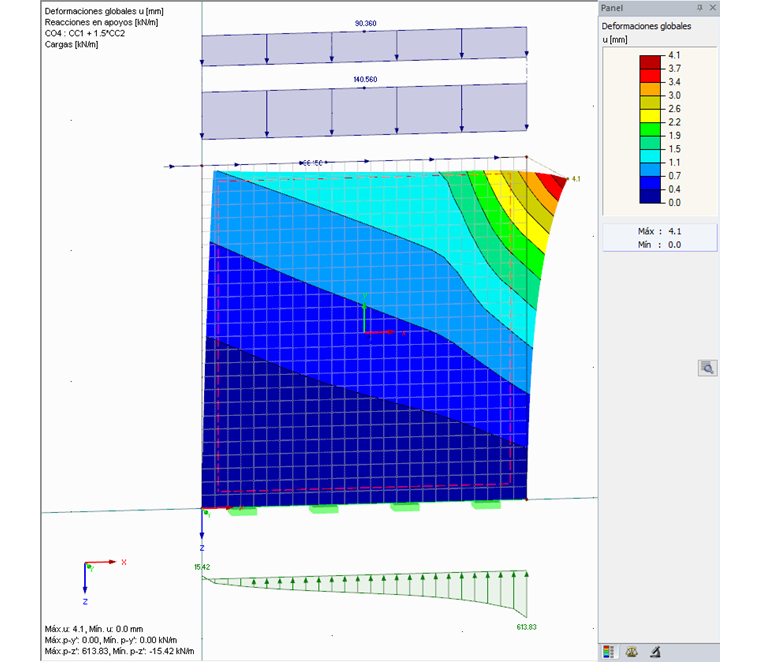Image resolution: width=760 pixels, height=662 pixels.
Task: Click the upper distributed load 90.360 block
Action: click(364, 46)
